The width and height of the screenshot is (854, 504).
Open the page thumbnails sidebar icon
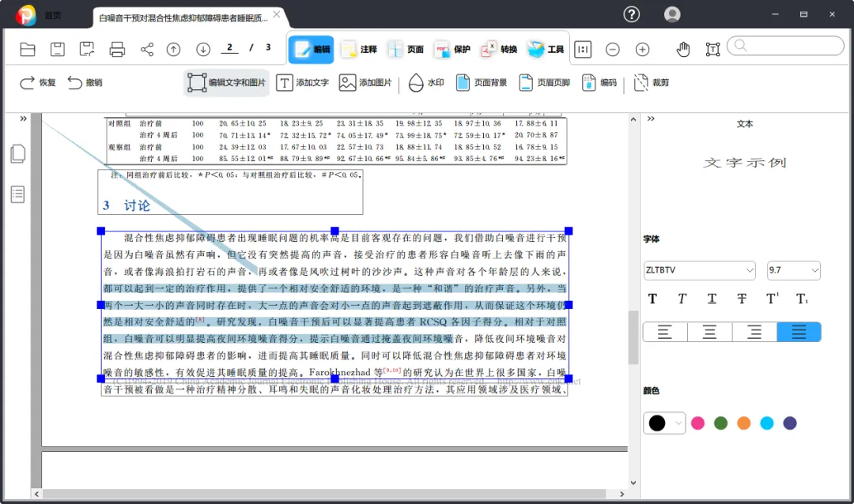(18, 154)
